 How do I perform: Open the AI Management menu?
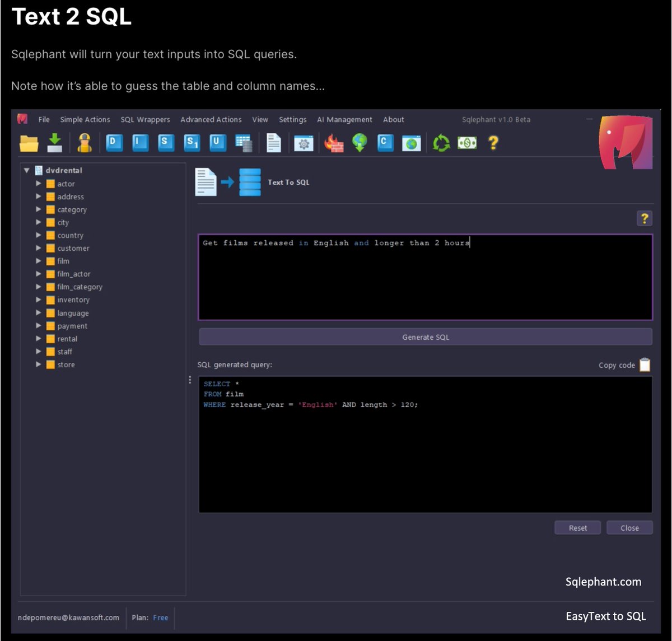point(344,119)
